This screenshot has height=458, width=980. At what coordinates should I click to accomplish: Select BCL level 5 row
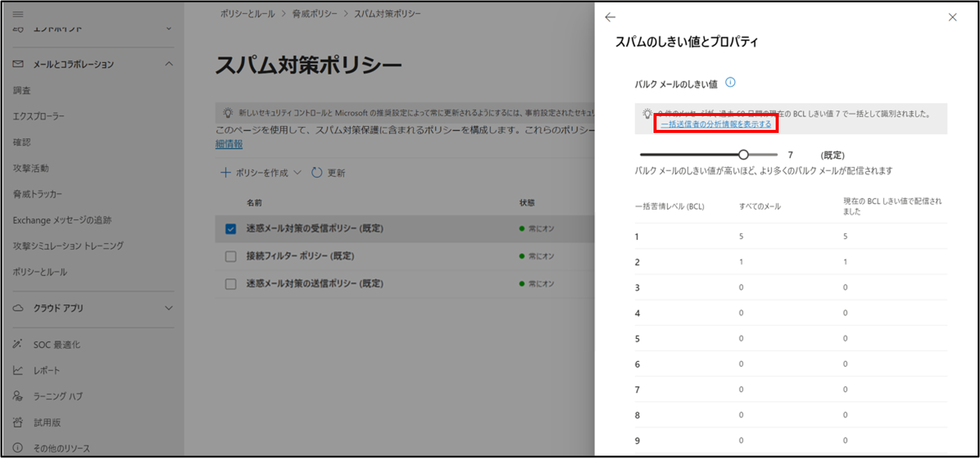pos(791,338)
